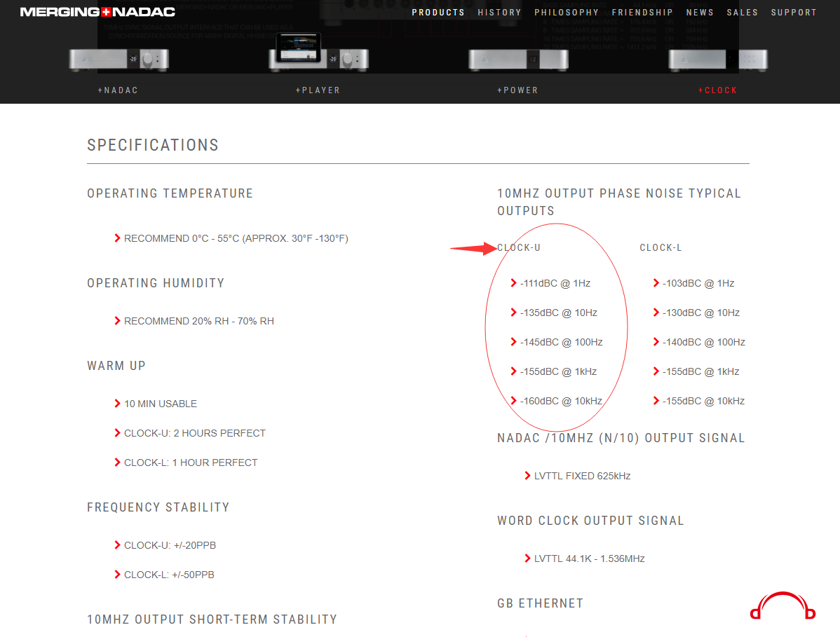Open the History menu item
Image resolution: width=840 pixels, height=637 pixels.
[x=499, y=13]
